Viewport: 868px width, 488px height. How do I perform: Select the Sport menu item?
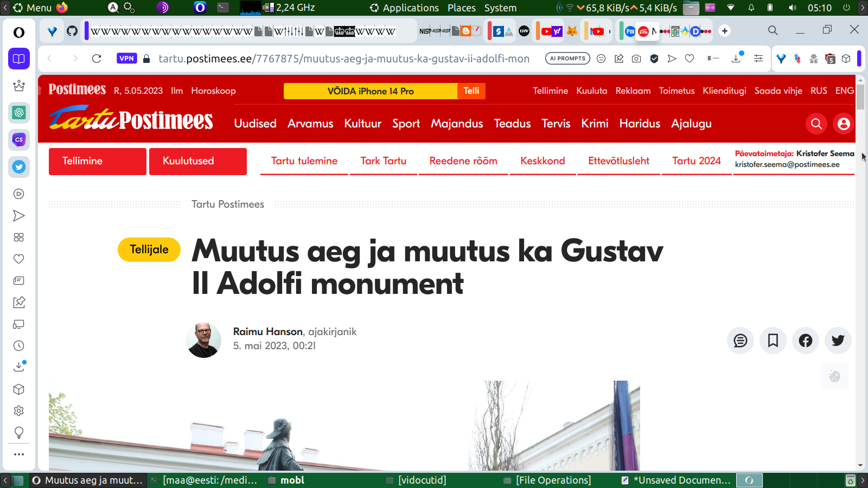tap(406, 124)
